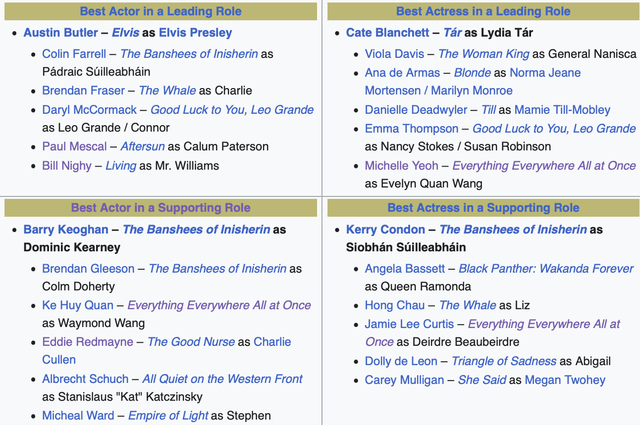Click the Angela Bassett link

pyautogui.click(x=404, y=269)
